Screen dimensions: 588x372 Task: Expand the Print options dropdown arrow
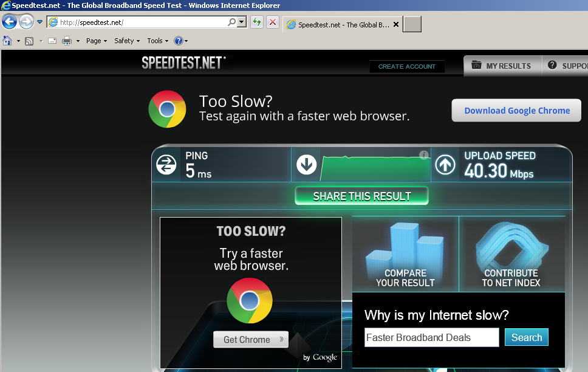[x=78, y=41]
